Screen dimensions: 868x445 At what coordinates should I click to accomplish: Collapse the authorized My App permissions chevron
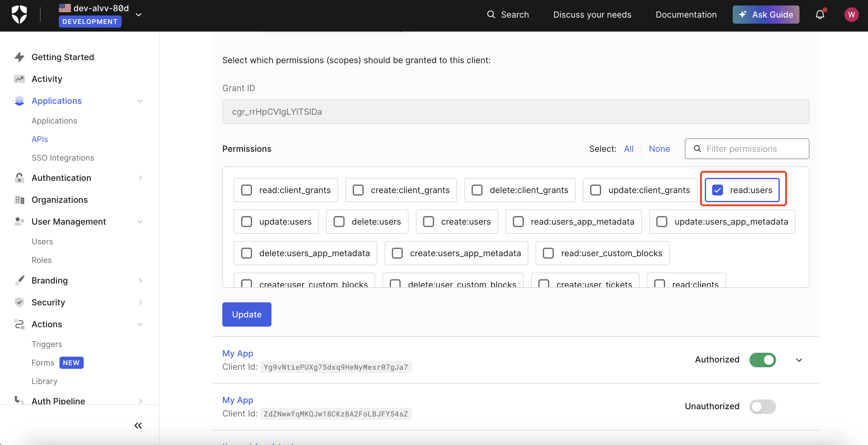point(799,360)
